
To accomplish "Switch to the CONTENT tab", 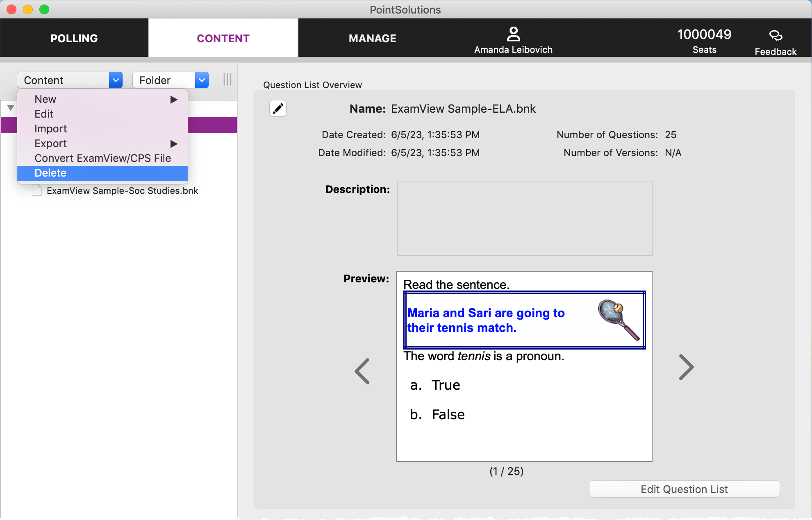I will (224, 38).
